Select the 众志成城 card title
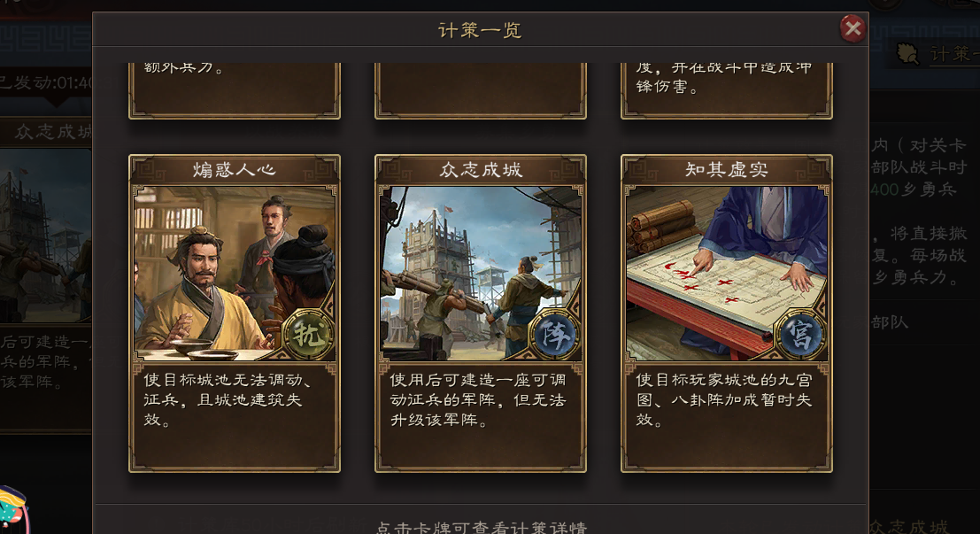 (481, 169)
